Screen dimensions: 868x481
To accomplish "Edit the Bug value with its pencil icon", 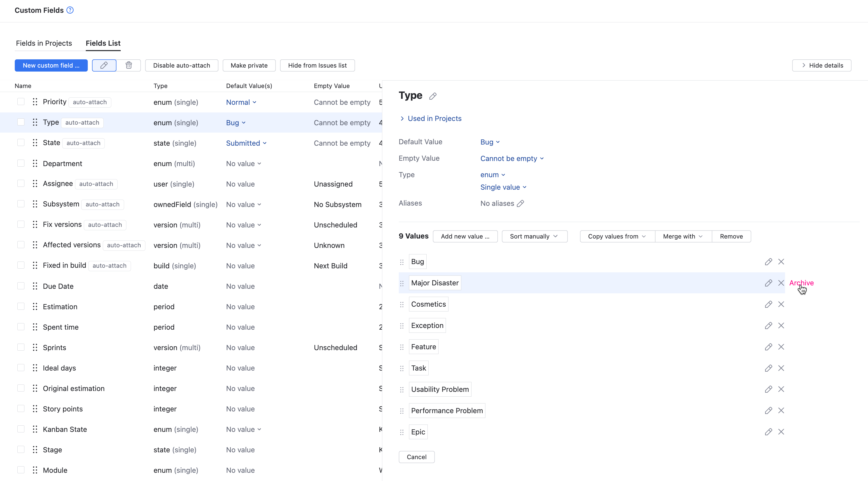I will pos(769,262).
